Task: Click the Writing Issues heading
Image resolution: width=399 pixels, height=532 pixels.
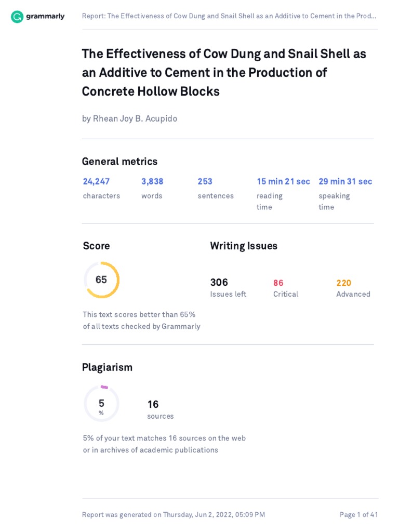Action: [244, 246]
